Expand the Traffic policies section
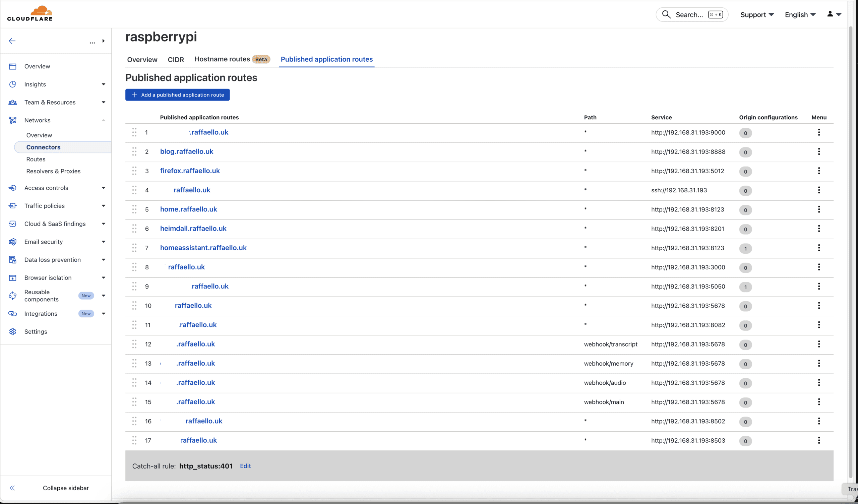 click(103, 206)
